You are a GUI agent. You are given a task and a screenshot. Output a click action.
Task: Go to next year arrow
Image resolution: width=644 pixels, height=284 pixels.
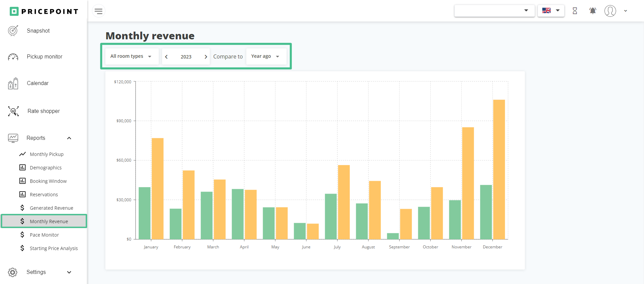[206, 57]
